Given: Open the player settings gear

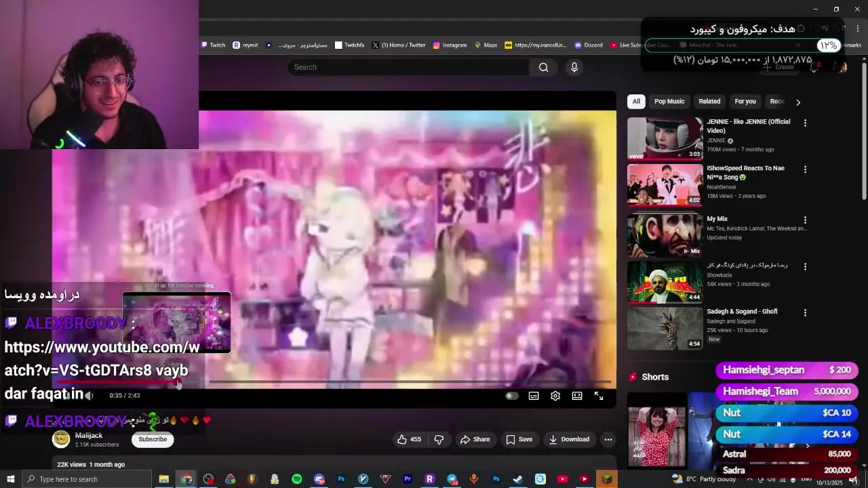Looking at the screenshot, I should (x=555, y=396).
